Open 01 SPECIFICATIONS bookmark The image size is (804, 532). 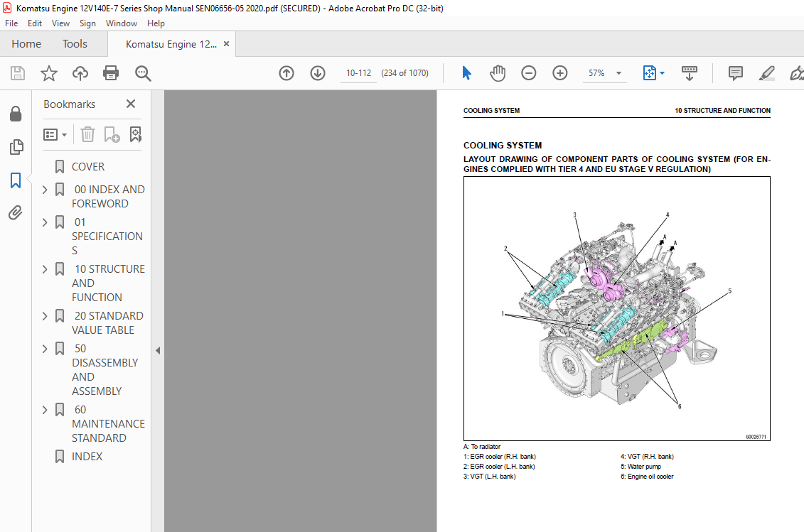click(x=107, y=237)
